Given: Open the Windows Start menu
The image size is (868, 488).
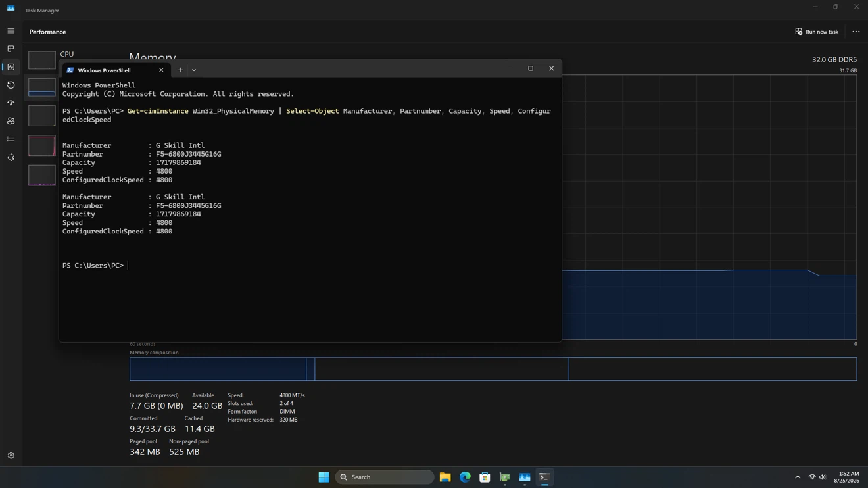Looking at the screenshot, I should [x=324, y=477].
